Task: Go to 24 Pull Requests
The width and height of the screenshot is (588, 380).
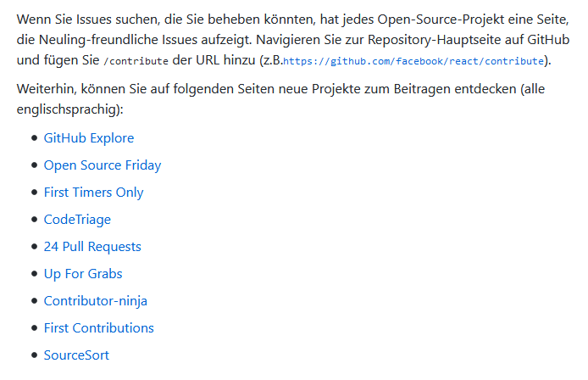Action: 92,247
